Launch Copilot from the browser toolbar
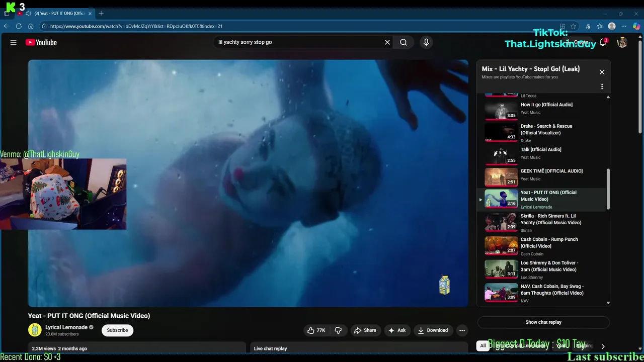Viewport: 644px width, 362px height. (636, 26)
